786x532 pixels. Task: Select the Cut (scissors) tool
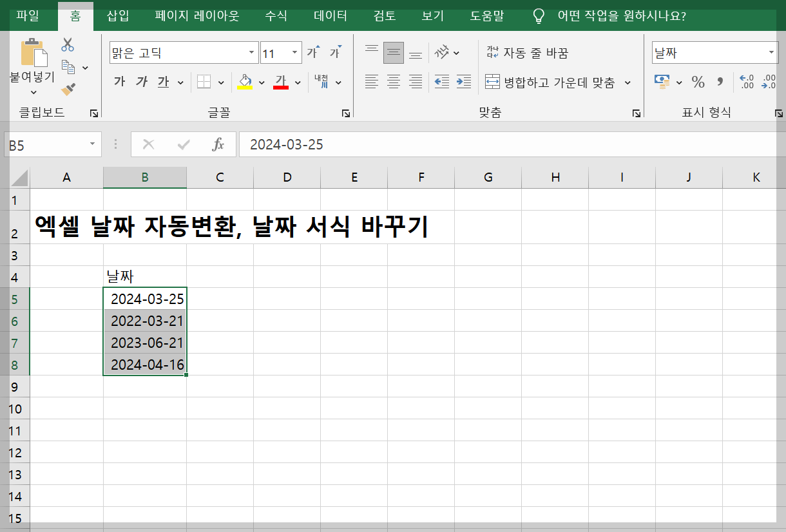point(66,44)
